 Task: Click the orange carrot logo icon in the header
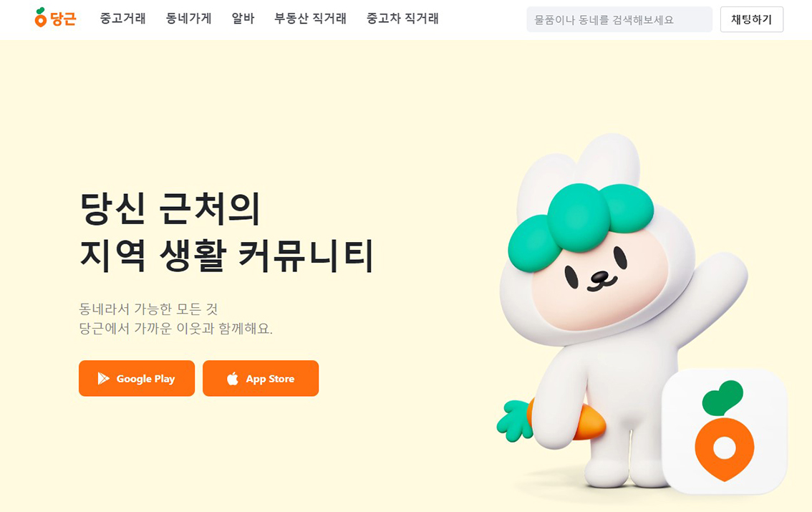[x=40, y=18]
